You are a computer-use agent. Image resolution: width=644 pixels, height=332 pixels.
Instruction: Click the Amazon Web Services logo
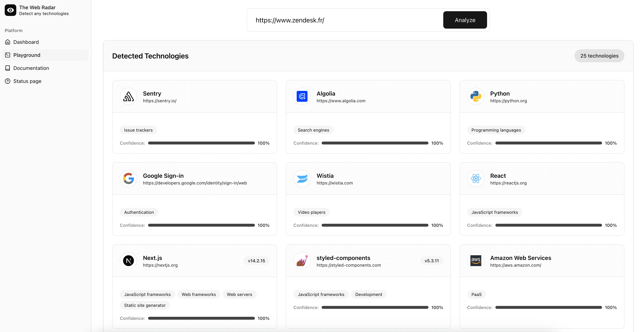click(x=476, y=261)
